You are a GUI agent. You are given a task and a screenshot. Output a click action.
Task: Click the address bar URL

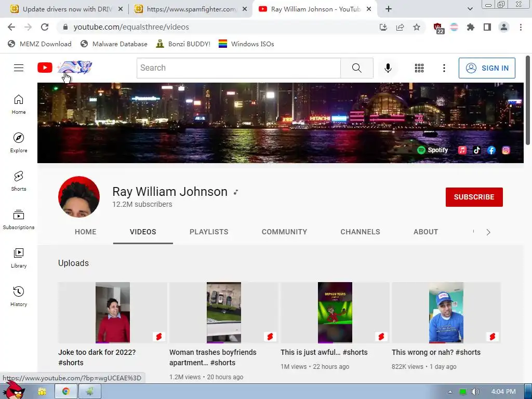(131, 27)
